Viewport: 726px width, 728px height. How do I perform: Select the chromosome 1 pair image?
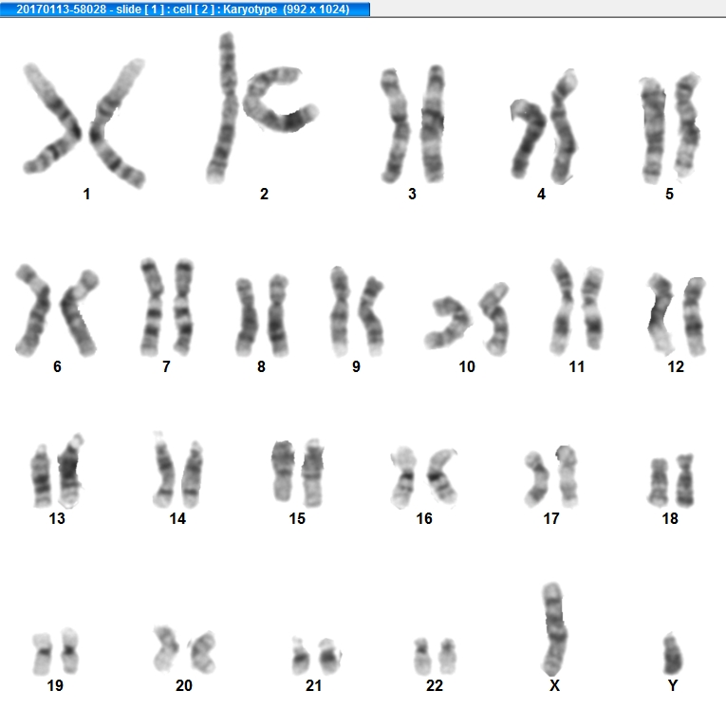[84, 123]
